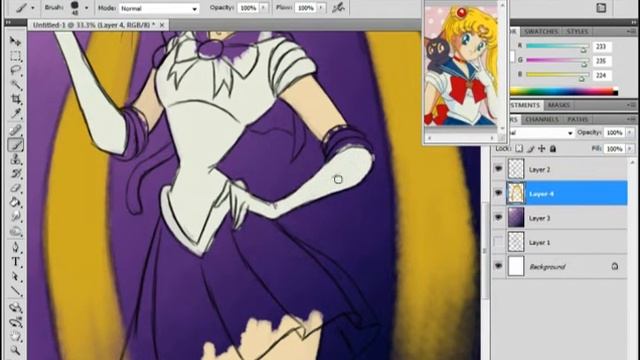This screenshot has height=360, width=640.
Task: Select the 3D Rotate tool
Action: point(15,308)
